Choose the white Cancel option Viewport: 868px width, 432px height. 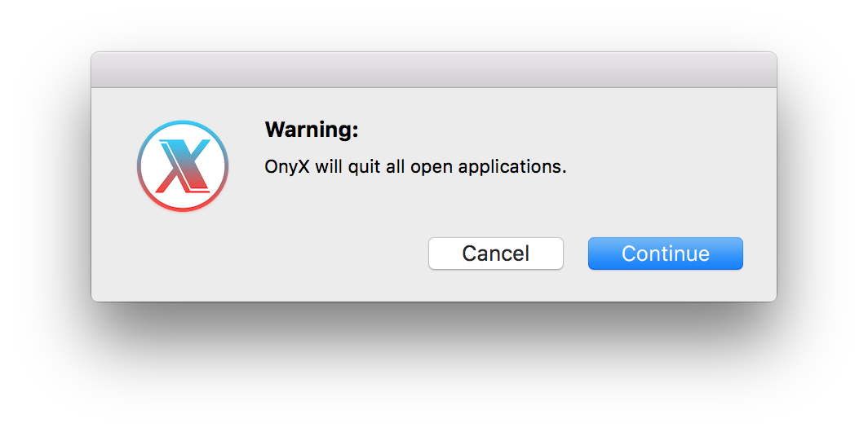click(x=496, y=253)
